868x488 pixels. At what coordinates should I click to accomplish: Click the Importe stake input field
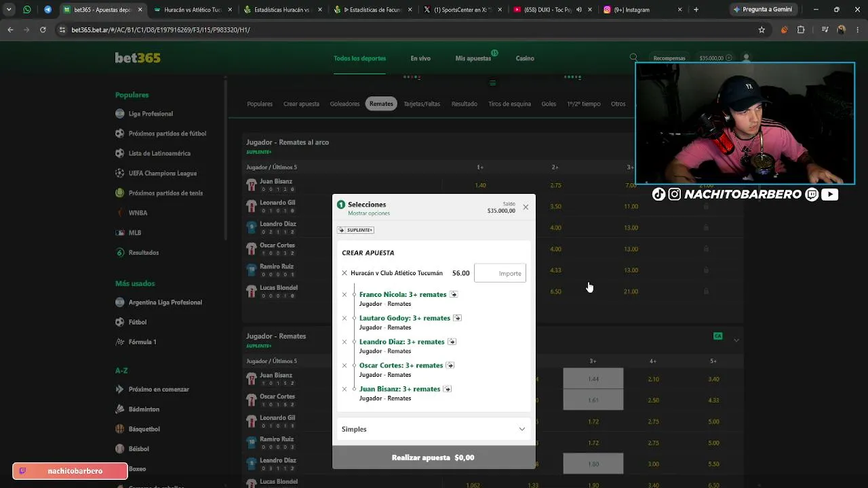point(500,273)
